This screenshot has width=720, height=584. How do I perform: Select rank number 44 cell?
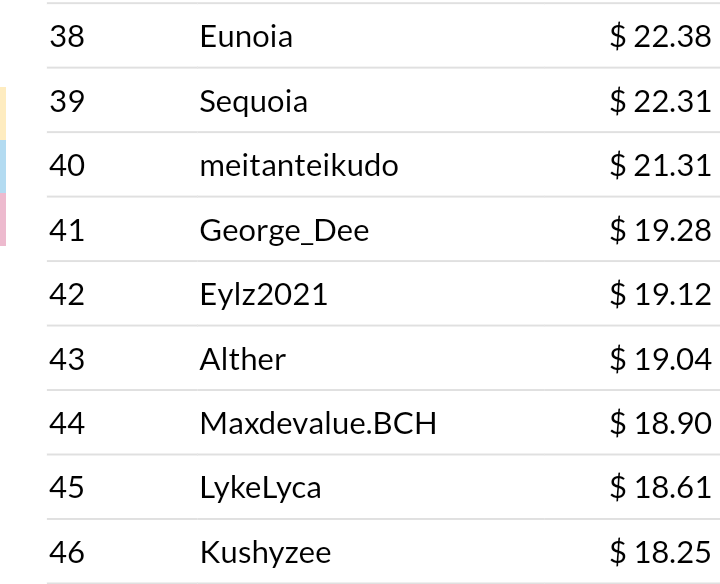(x=67, y=424)
